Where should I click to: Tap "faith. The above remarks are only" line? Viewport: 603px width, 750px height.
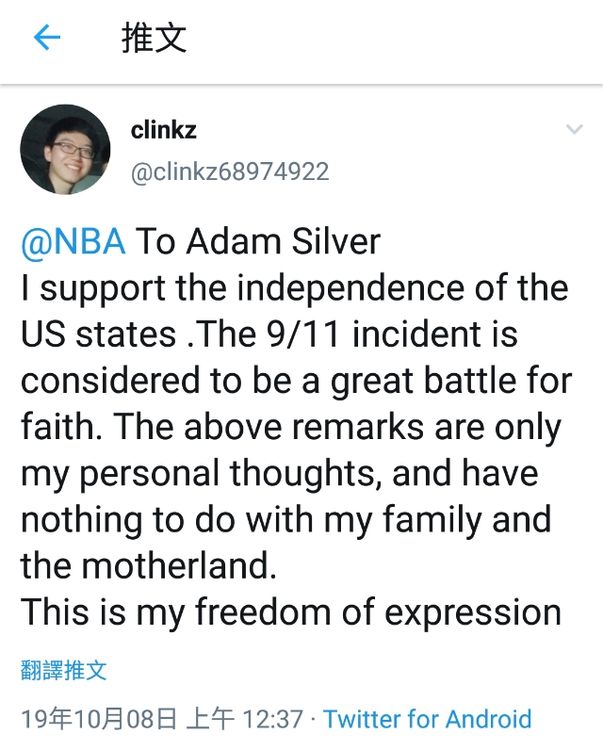click(x=291, y=427)
